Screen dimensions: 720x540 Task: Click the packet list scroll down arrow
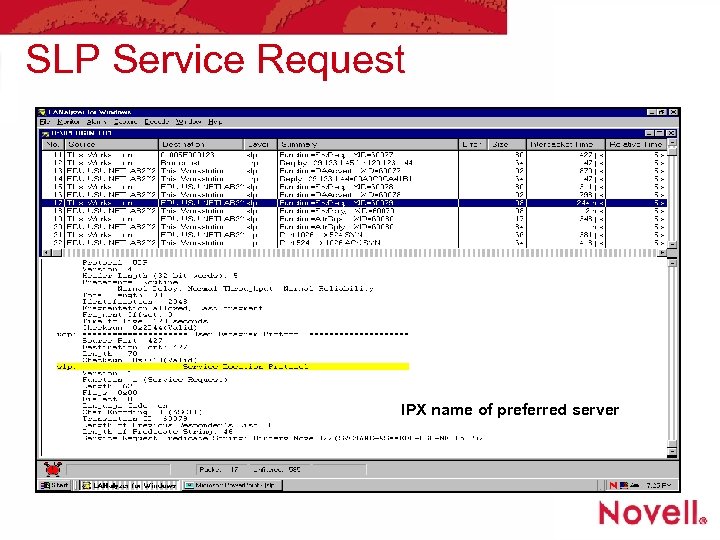[672, 244]
